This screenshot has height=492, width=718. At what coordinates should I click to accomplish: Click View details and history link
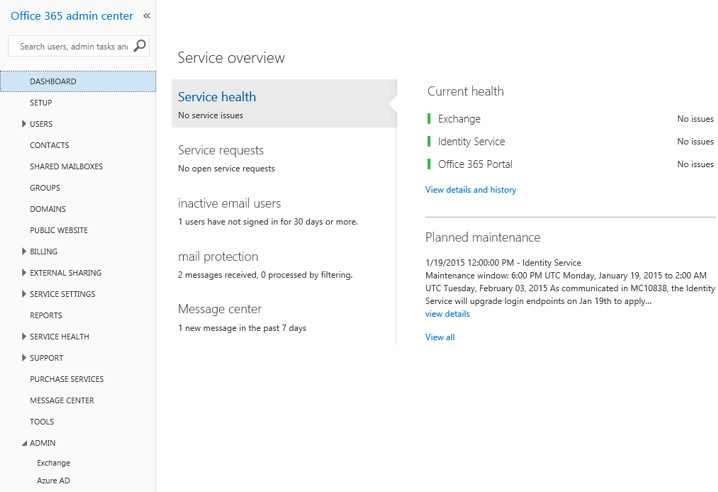471,190
